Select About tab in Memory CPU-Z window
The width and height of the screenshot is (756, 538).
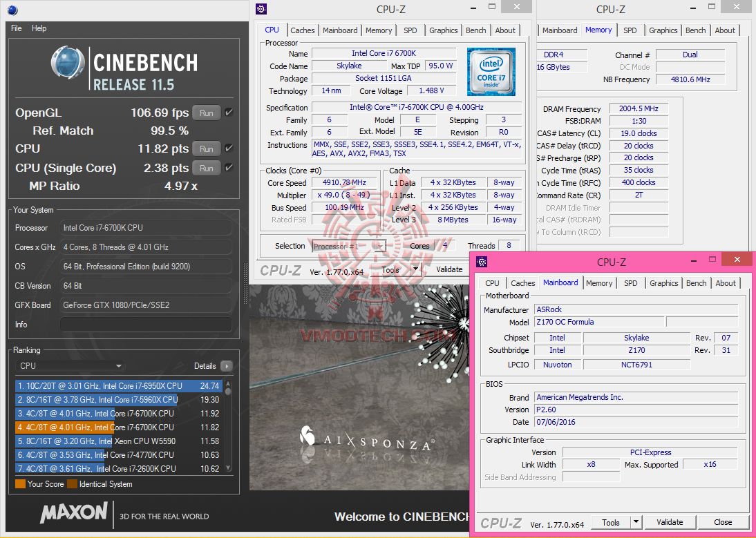[x=725, y=30]
